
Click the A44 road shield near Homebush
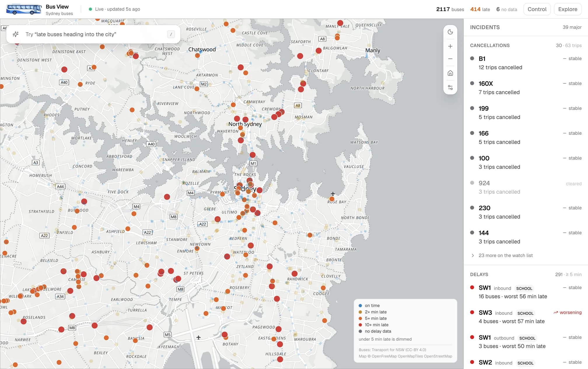60,187
